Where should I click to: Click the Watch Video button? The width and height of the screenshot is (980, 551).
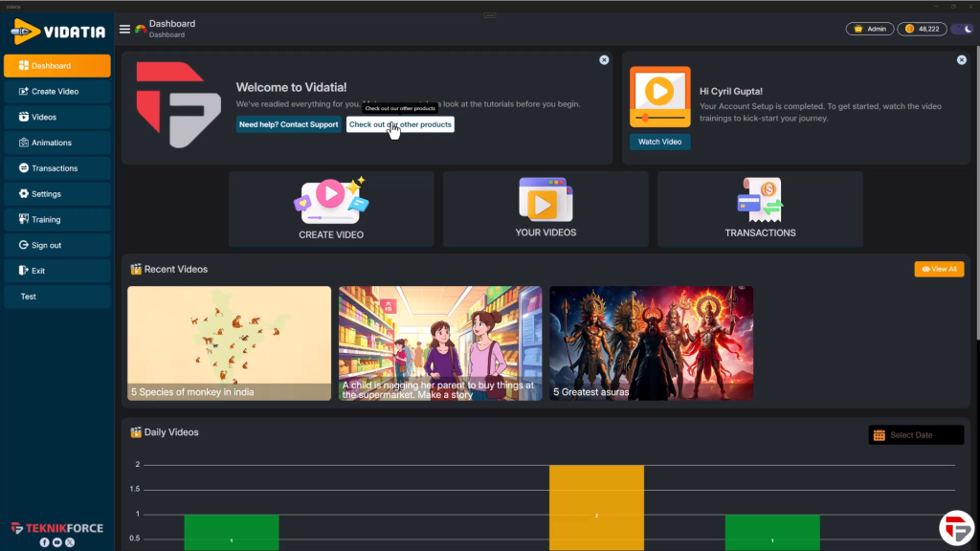coord(659,142)
